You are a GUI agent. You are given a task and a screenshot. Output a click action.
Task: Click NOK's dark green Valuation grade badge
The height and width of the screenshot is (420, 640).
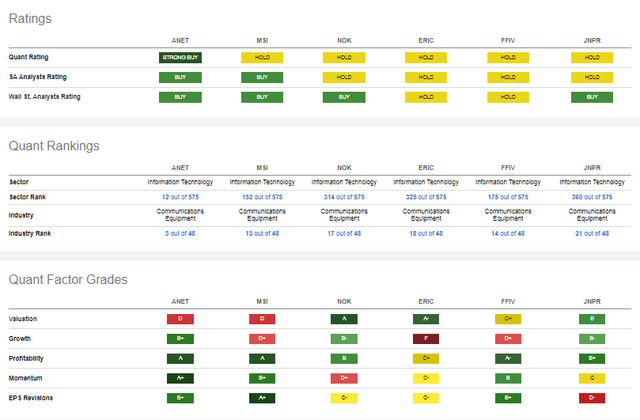click(344, 319)
